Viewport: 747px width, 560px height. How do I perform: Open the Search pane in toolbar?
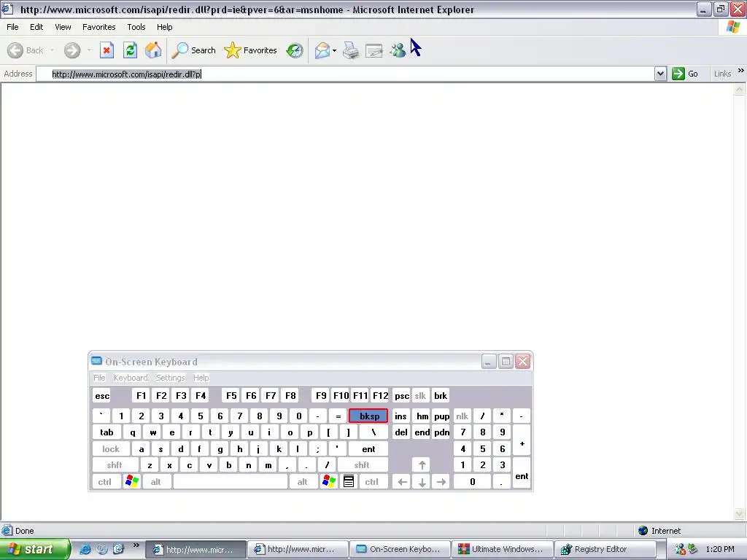(194, 50)
